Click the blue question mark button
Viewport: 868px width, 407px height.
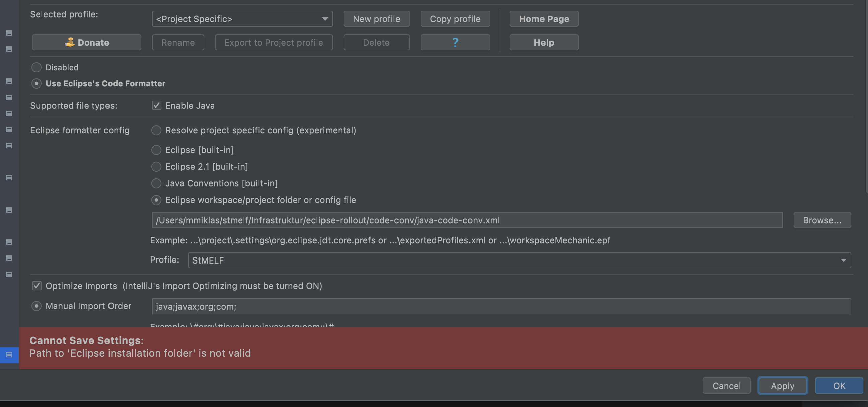tap(455, 42)
